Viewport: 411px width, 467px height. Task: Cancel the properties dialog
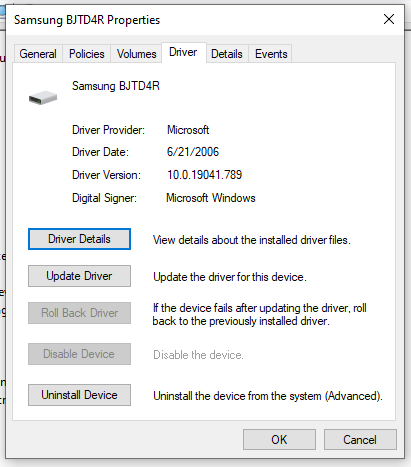(x=360, y=440)
